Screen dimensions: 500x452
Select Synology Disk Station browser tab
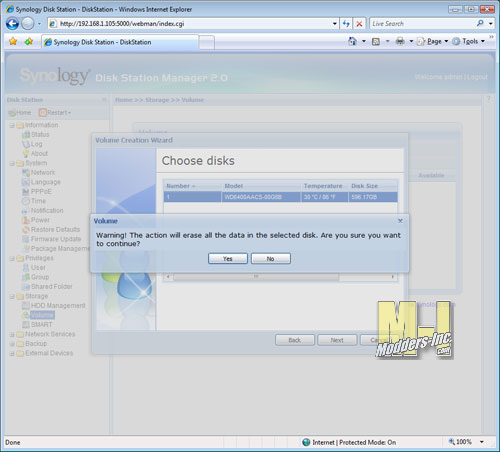(x=120, y=42)
